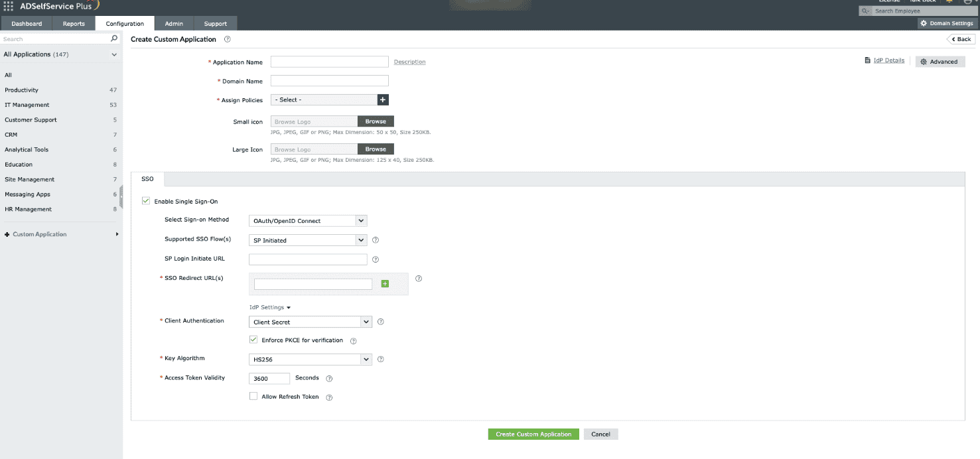This screenshot has height=459, width=980.
Task: Add a policy via the green plus icon
Action: [382, 99]
